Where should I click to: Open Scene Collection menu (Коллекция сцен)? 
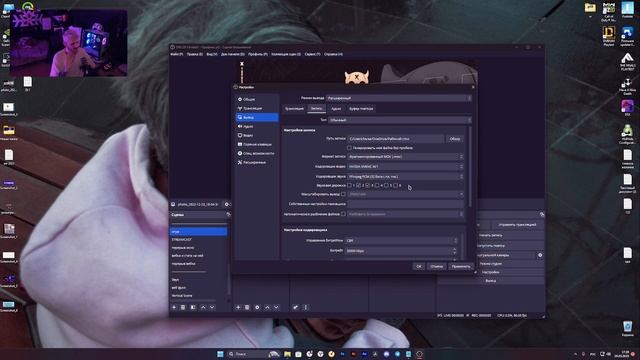[x=286, y=54]
